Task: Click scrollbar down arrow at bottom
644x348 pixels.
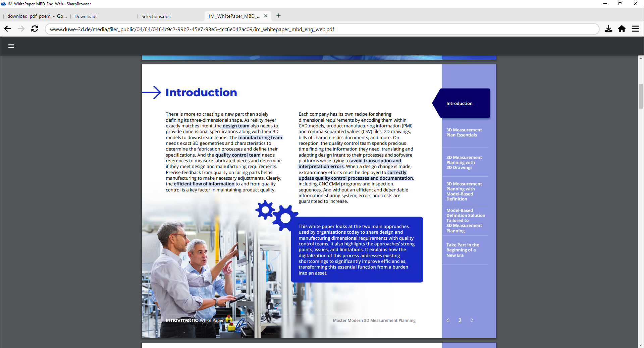Action: tap(641, 345)
